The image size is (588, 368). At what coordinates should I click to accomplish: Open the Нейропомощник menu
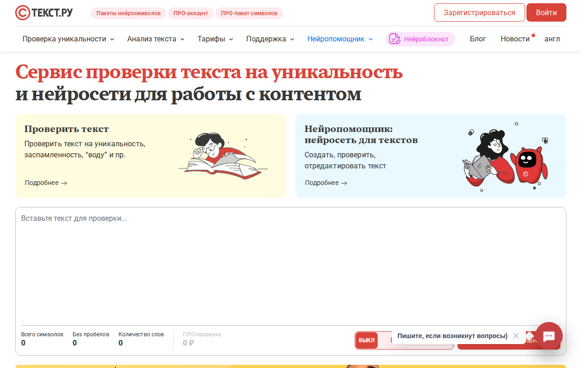340,39
